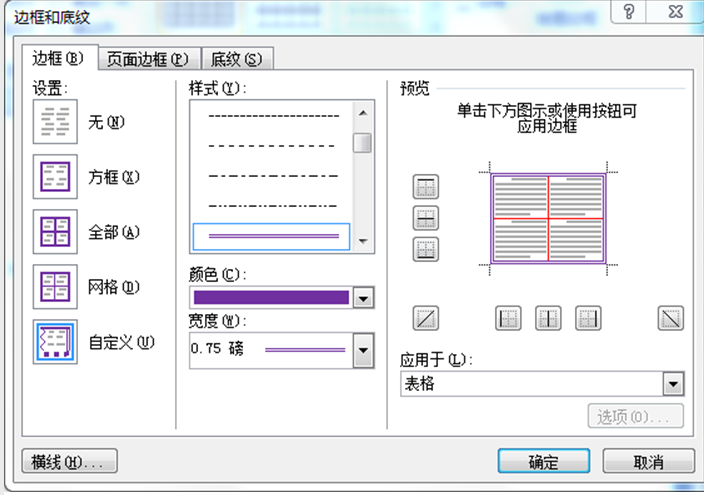
Task: Expand the 宽度 width dropdown
Action: (364, 351)
